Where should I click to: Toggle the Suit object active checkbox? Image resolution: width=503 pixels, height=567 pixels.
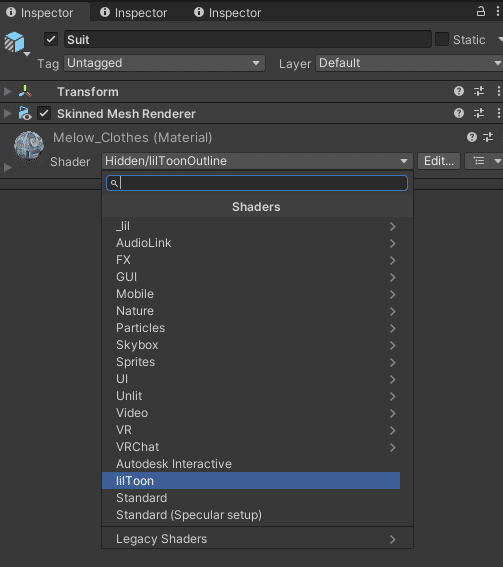pyautogui.click(x=51, y=39)
